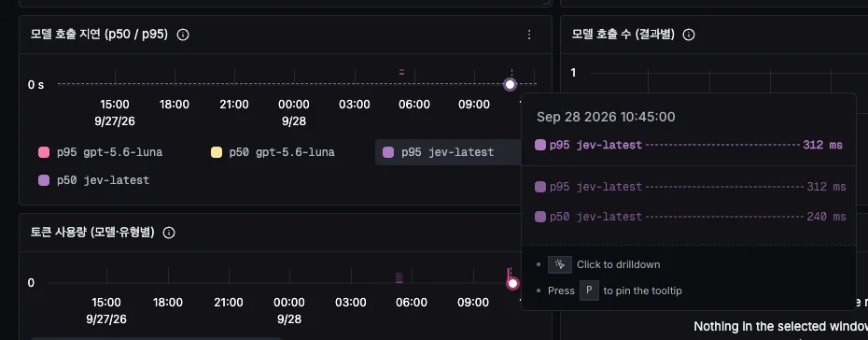Click the dimmed p95 jev-latest tooltip row
868x340 pixels.
pos(691,187)
